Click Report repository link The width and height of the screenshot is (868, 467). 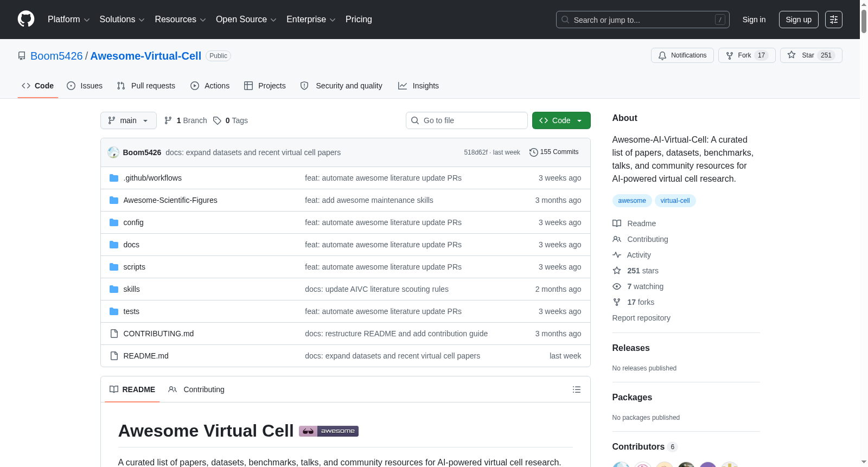pyautogui.click(x=641, y=318)
